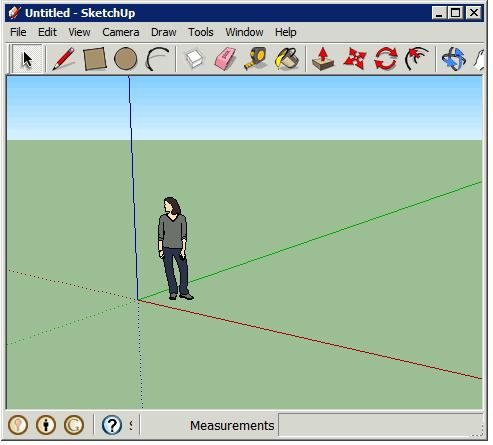
Task: Click the standing person figure in viewport
Action: click(x=174, y=249)
